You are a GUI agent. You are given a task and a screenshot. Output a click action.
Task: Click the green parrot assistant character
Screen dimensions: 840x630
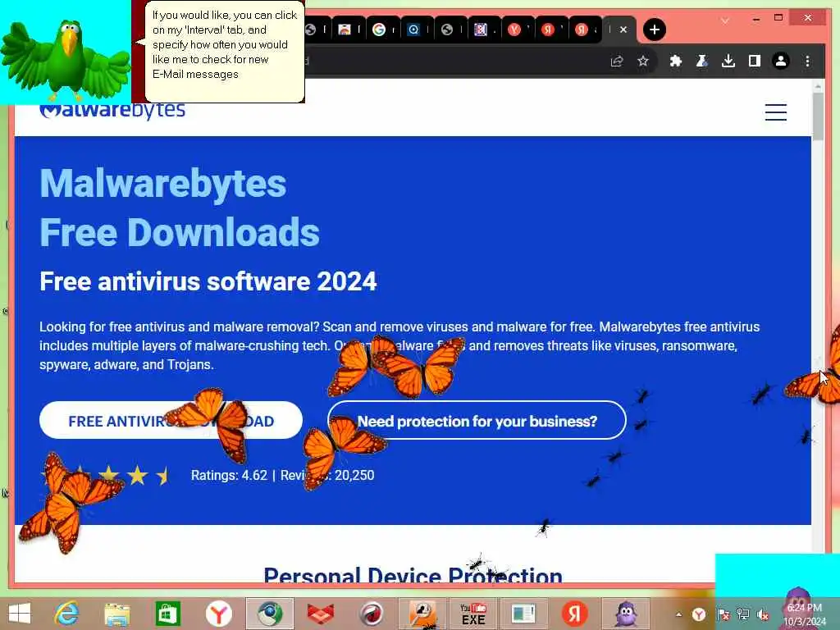point(66,59)
